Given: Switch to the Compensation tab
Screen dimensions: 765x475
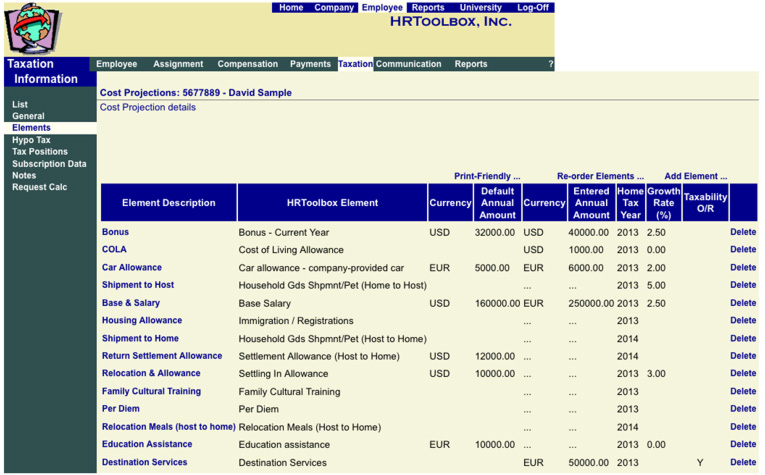Looking at the screenshot, I should tap(248, 64).
